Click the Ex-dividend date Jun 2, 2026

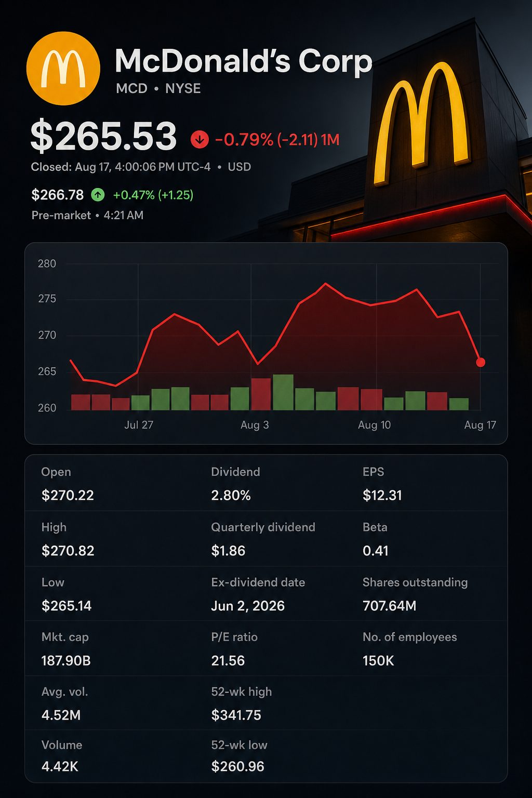click(x=248, y=606)
